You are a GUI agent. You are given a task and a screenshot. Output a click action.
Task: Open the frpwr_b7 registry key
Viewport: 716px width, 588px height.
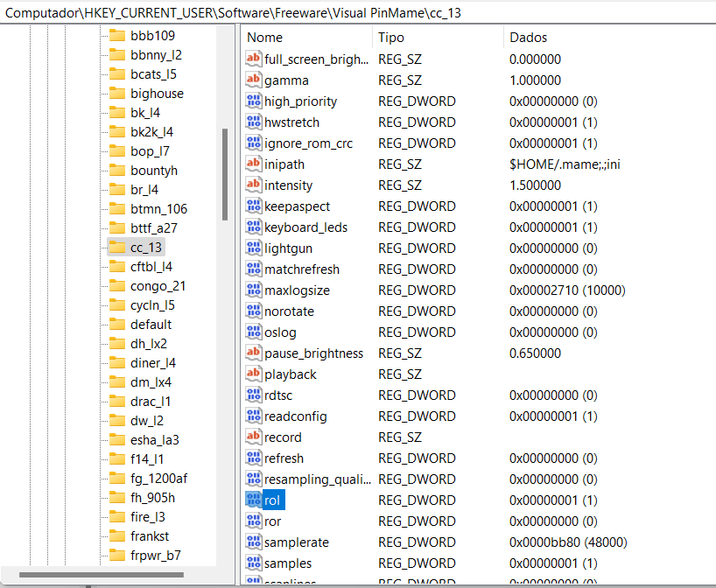click(156, 556)
